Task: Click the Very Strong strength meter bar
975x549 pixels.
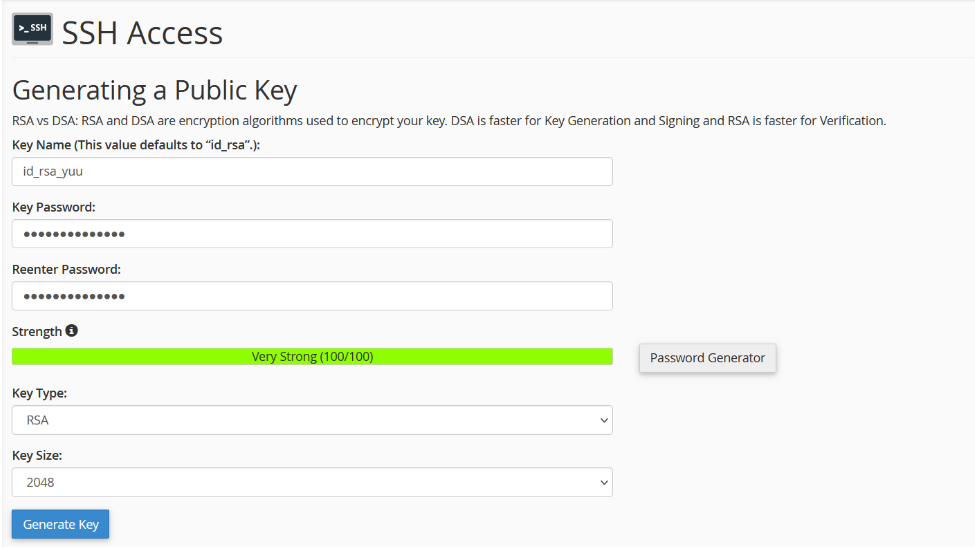Action: (x=312, y=357)
